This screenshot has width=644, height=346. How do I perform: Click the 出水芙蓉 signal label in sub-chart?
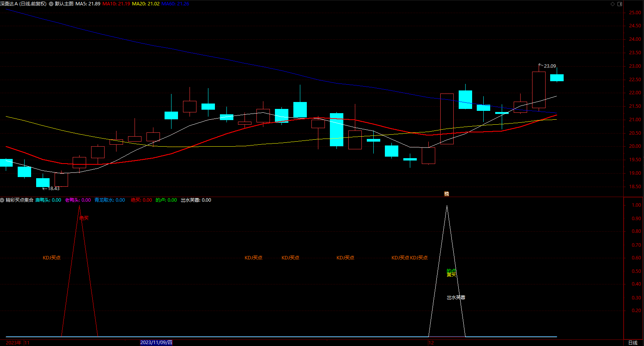point(456,298)
